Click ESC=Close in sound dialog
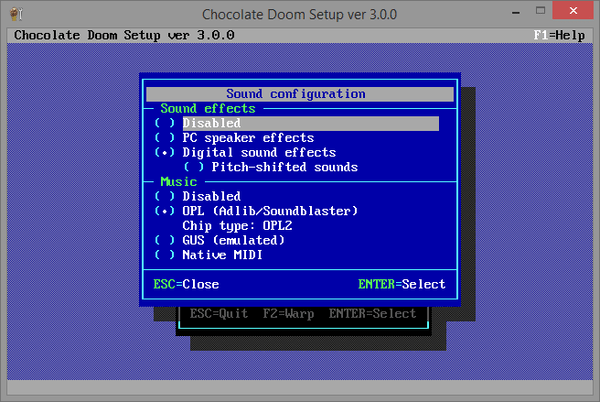 pyautogui.click(x=186, y=284)
